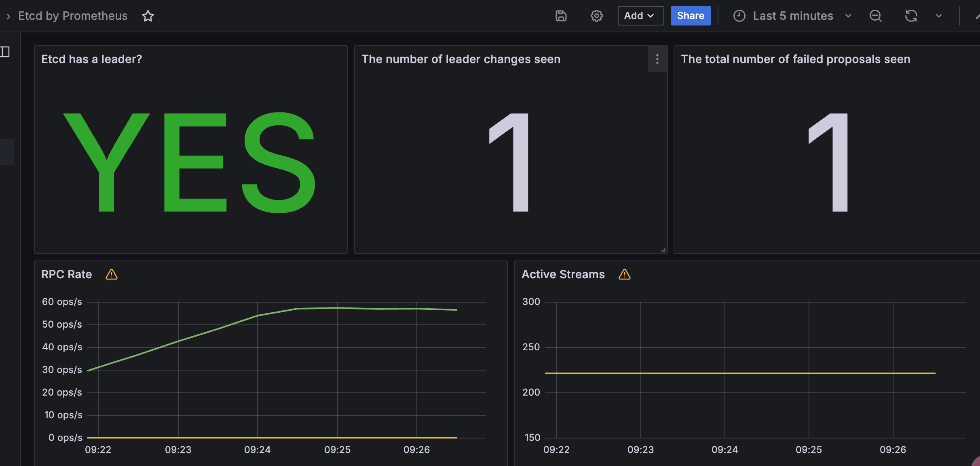This screenshot has width=980, height=466.
Task: Click 09:26 tick on Active Streams chart
Action: click(x=893, y=450)
